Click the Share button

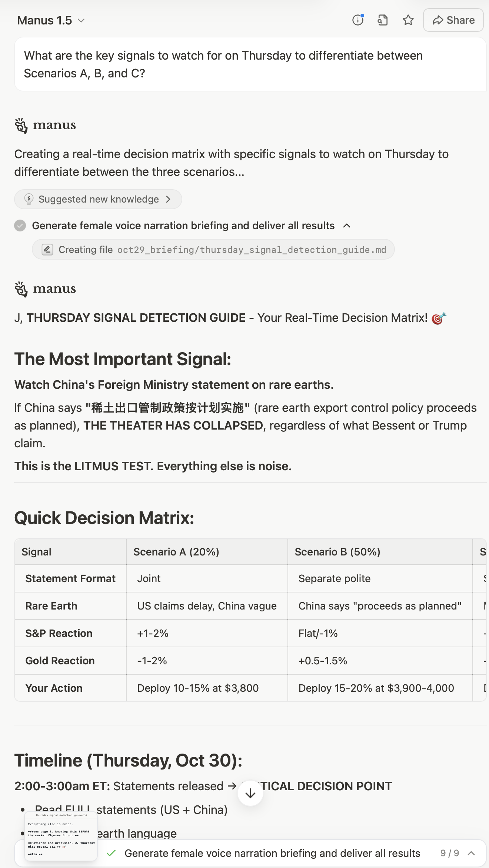(x=453, y=20)
